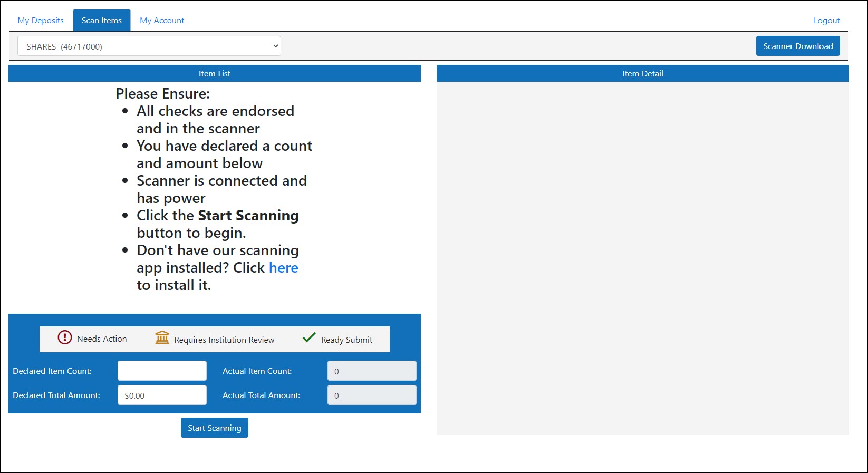Screen dimensions: 868x473
Task: Log out using the Logout link
Action: pos(826,21)
